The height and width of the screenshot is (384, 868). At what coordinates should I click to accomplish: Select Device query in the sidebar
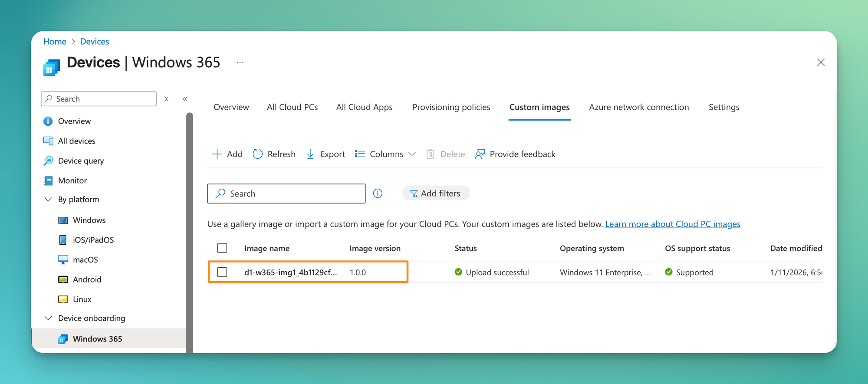(81, 161)
